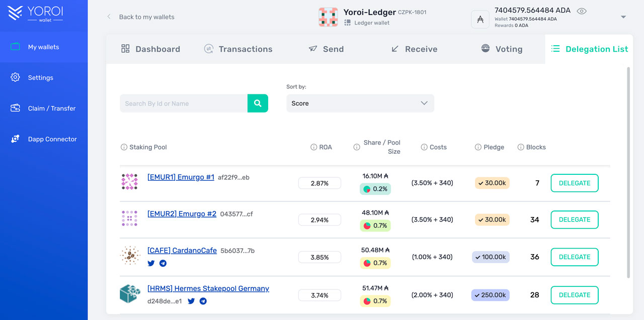Open Hermes Stakepool Telegram icon
This screenshot has height=320, width=644.
point(203,301)
